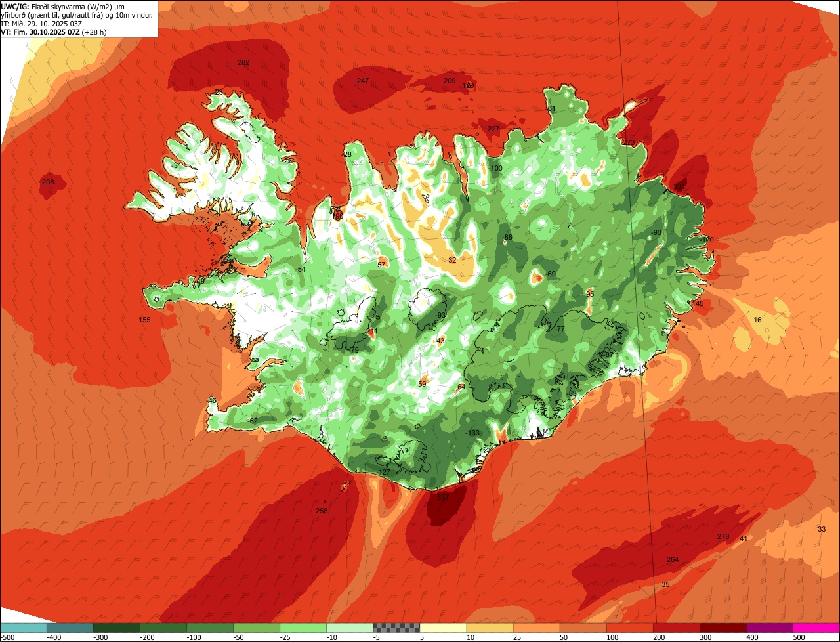Select the 57 value in northwest interior

[x=381, y=265]
